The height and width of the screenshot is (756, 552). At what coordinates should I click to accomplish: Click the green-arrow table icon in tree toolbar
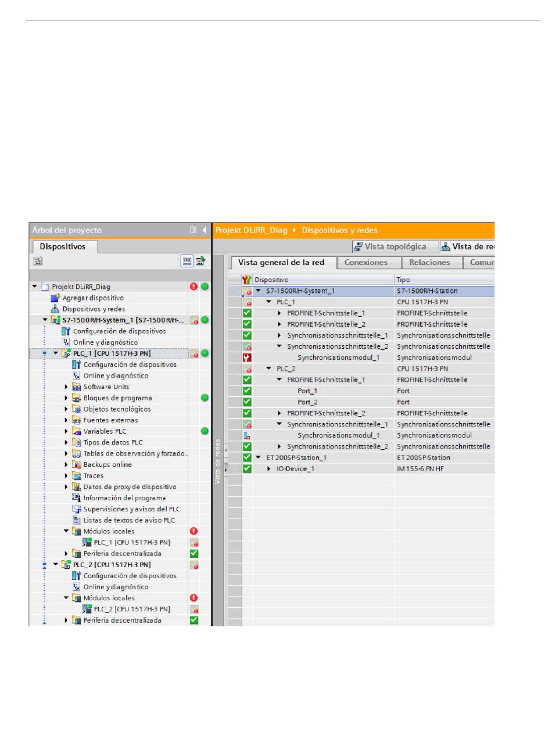pos(200,261)
